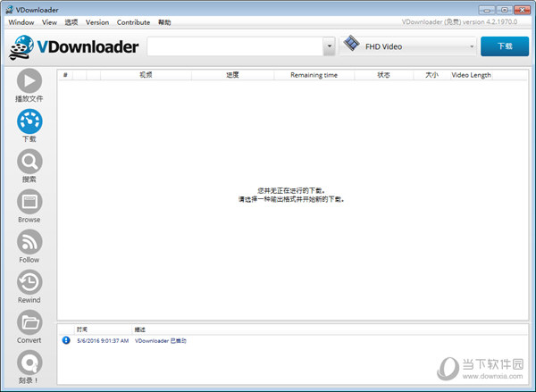Click the blue 下载 download button in the header
536x392 pixels.
pyautogui.click(x=505, y=46)
